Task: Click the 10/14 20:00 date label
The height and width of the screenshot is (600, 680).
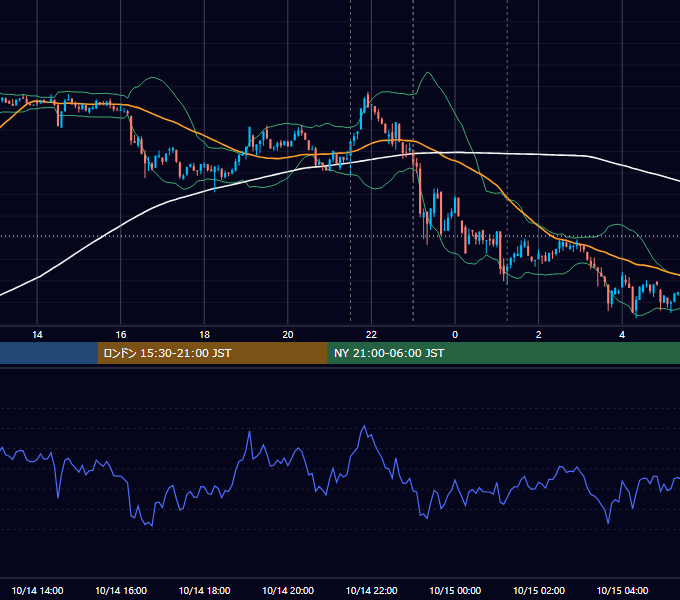Action: tap(288, 591)
